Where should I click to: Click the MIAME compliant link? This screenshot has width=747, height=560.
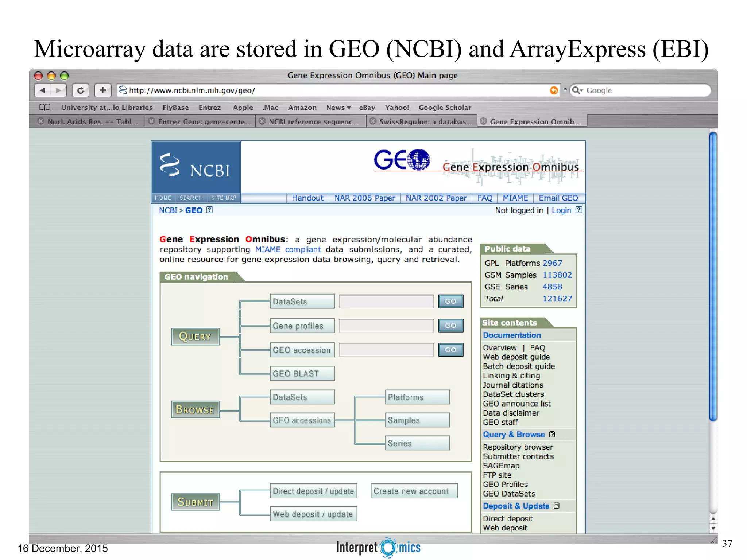(288, 249)
